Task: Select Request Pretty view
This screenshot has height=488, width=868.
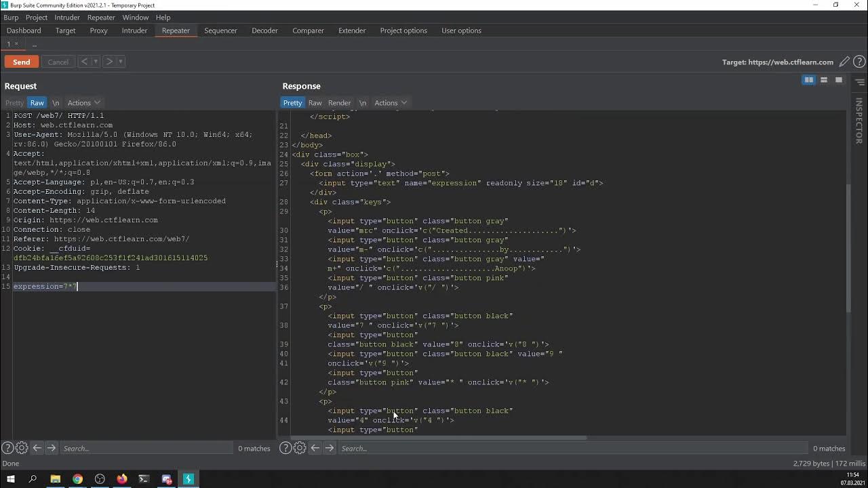Action: [14, 103]
